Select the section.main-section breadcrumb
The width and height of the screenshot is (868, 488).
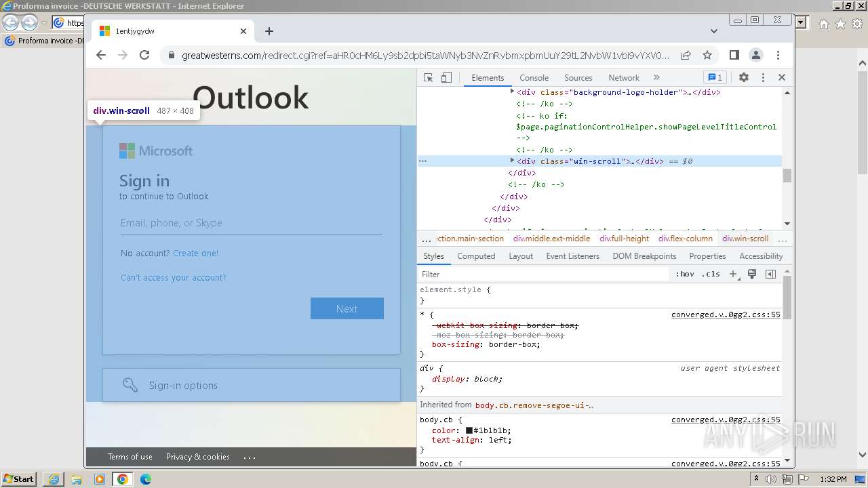coord(470,239)
